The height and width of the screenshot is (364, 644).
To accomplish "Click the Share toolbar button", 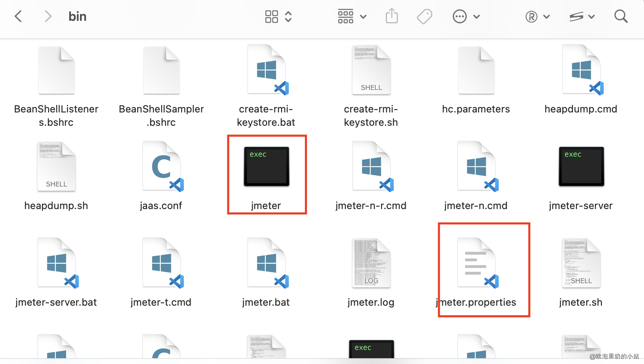I will point(392,16).
